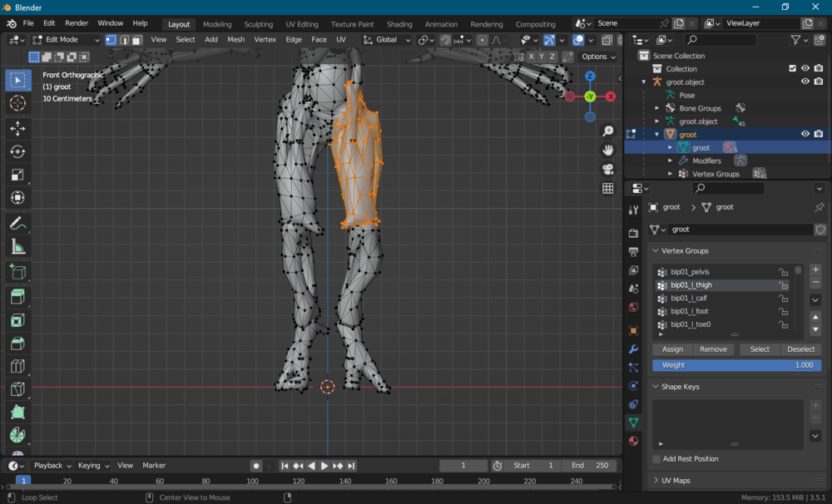Click the Deselect button

tap(800, 349)
